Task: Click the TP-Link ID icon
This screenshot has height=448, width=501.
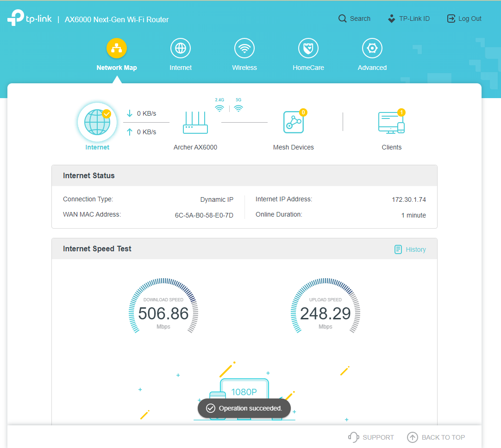Action: point(391,19)
